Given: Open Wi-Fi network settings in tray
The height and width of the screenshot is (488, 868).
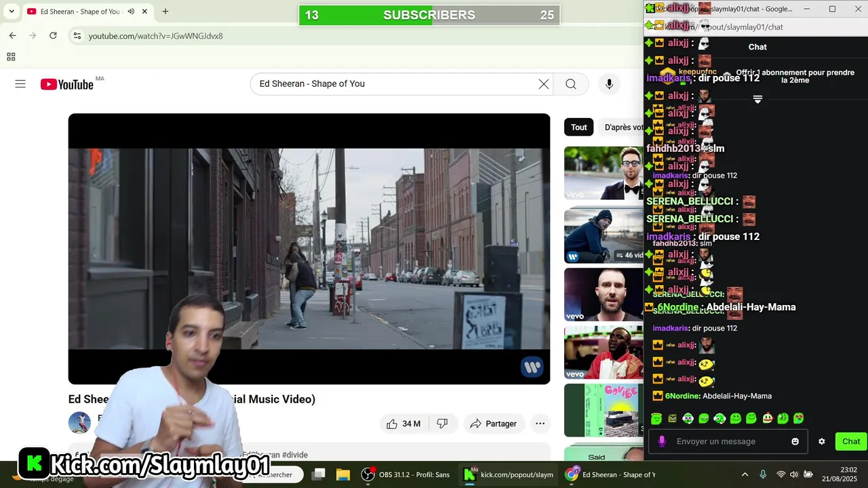Looking at the screenshot, I should (x=781, y=474).
